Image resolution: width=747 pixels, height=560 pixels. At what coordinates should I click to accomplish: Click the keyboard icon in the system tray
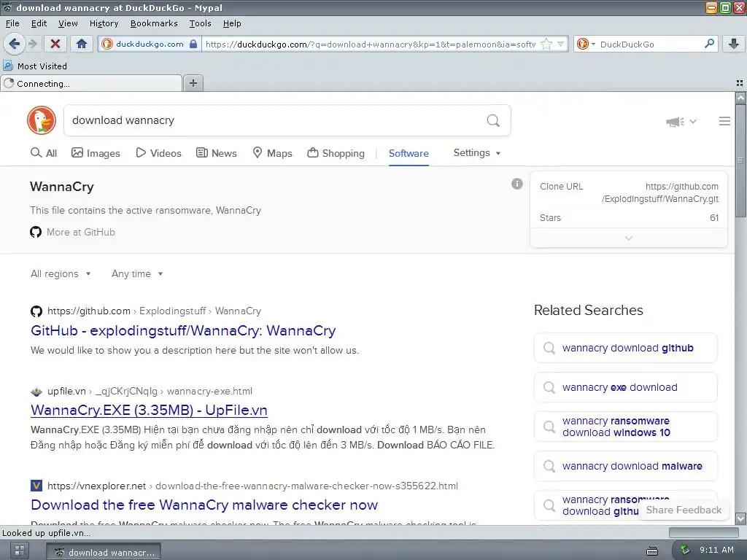[652, 551]
